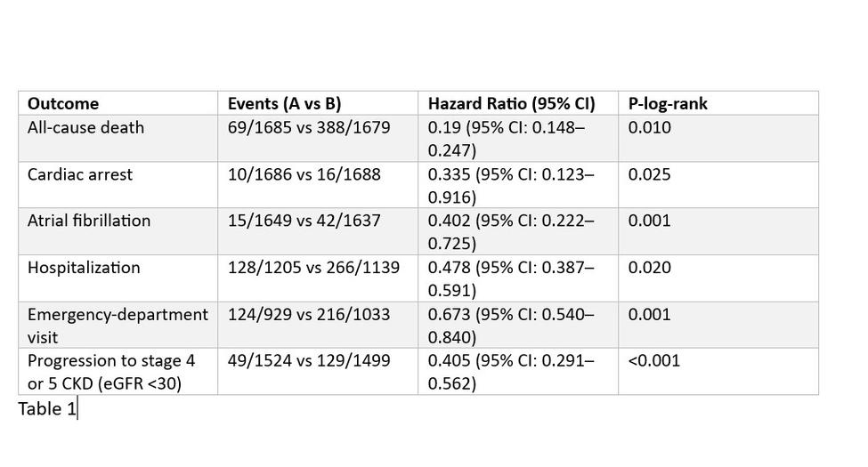Click the "<0.001" P-value cell
Screen dimensions: 868x467
pos(654,361)
